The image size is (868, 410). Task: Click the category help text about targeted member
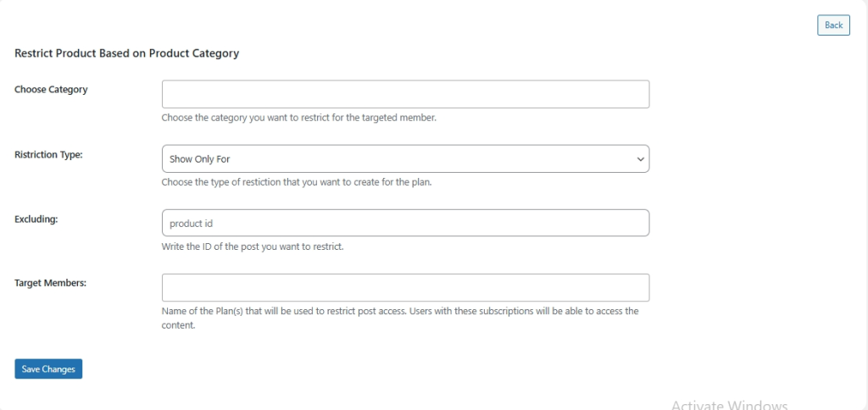[x=298, y=118]
